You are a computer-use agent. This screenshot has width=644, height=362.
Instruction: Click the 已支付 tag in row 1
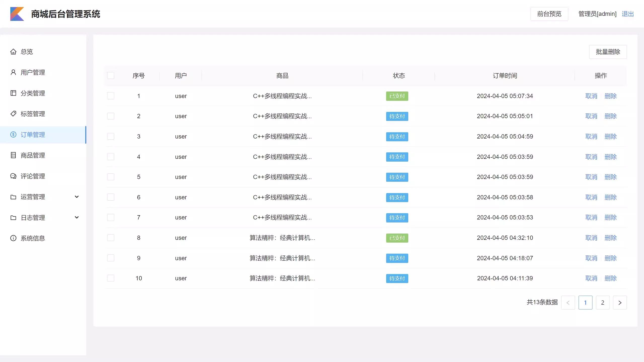pyautogui.click(x=397, y=96)
